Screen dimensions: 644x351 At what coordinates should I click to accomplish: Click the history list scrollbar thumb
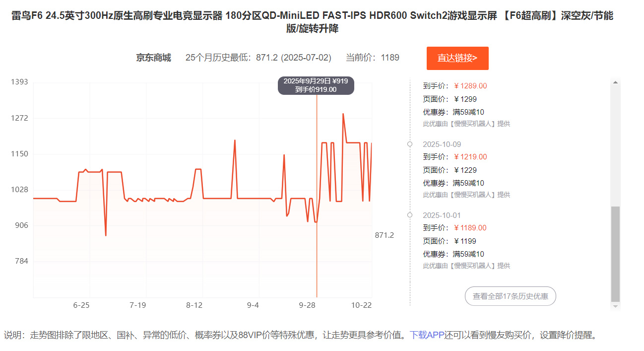point(616,254)
